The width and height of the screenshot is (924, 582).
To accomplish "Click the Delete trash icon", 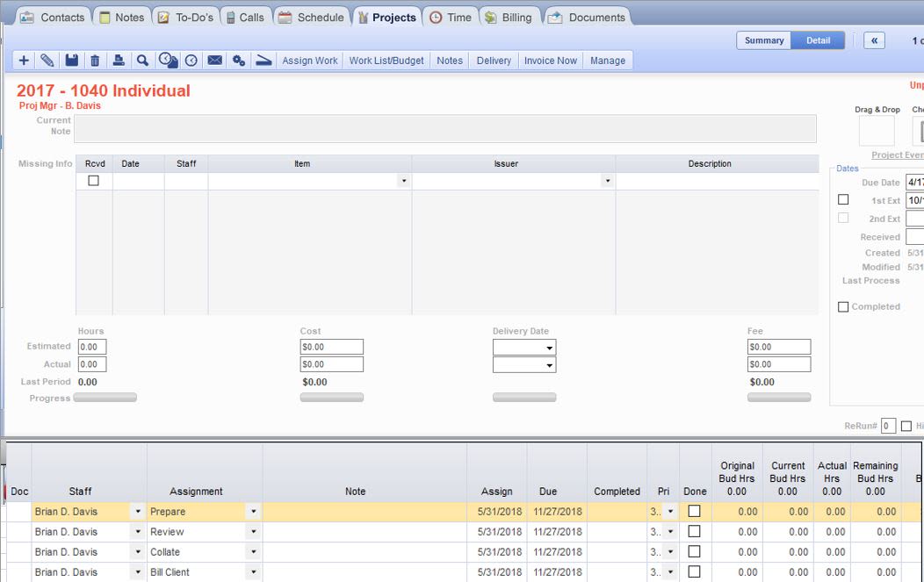I will [x=94, y=60].
